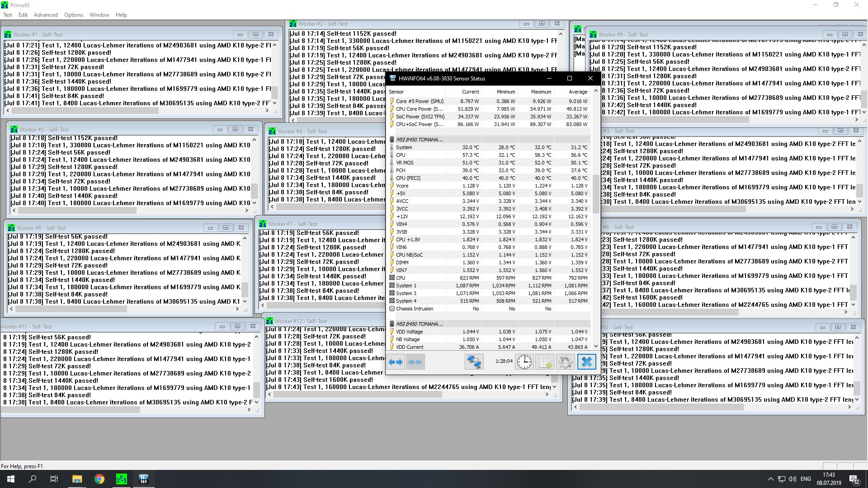Image resolution: width=868 pixels, height=488 pixels.
Task: Show hidden system tray icons chevron
Action: (x=770, y=479)
